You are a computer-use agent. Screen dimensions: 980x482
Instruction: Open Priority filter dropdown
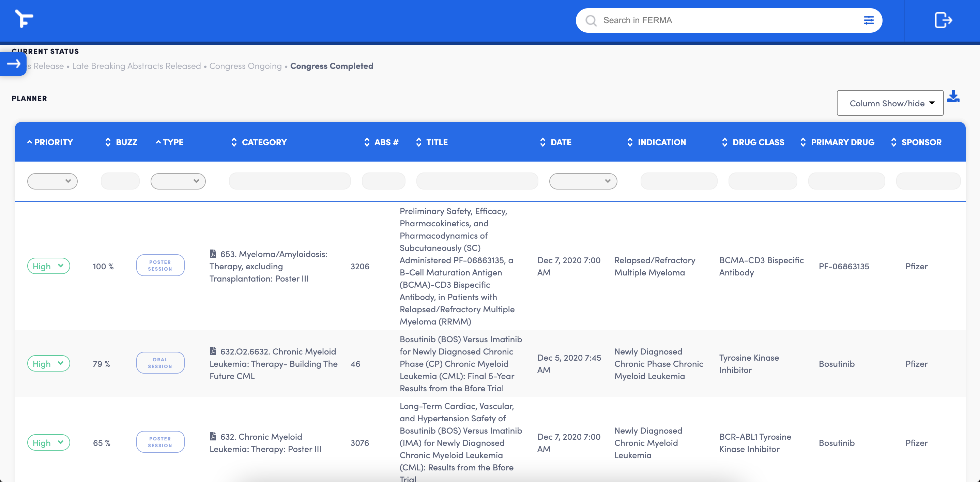point(52,181)
